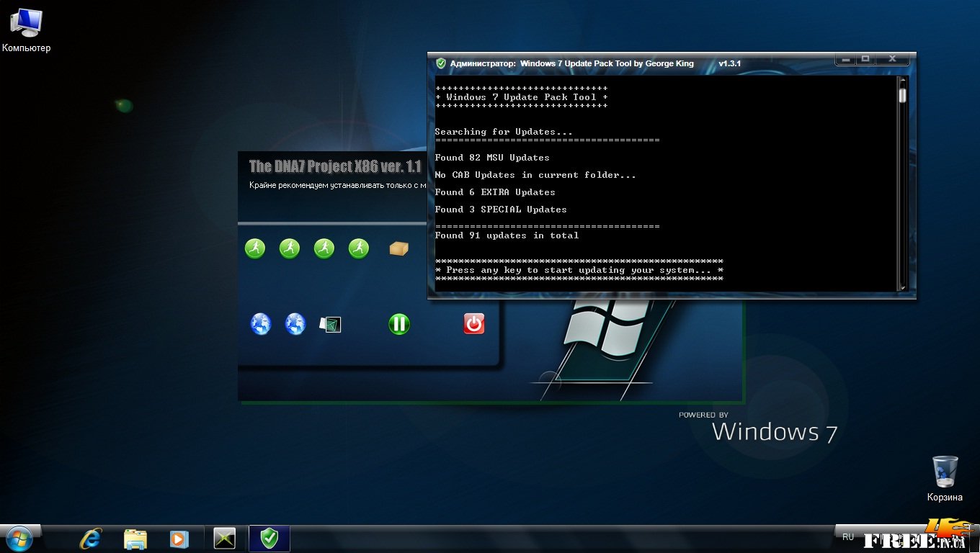Image resolution: width=980 pixels, height=553 pixels.
Task: Open the Корзина recycle bin icon
Action: pyautogui.click(x=945, y=479)
